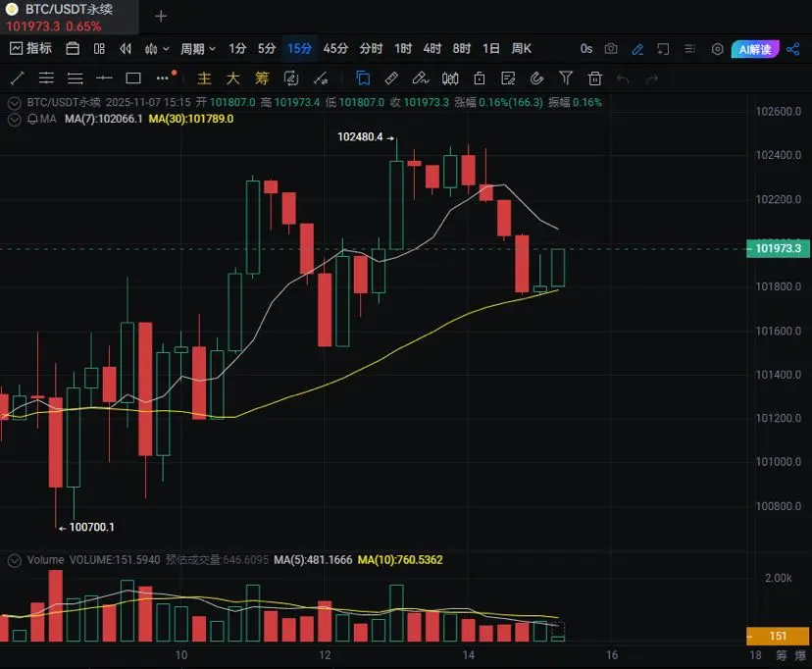Switch to the 8时 timeframe

click(x=462, y=49)
